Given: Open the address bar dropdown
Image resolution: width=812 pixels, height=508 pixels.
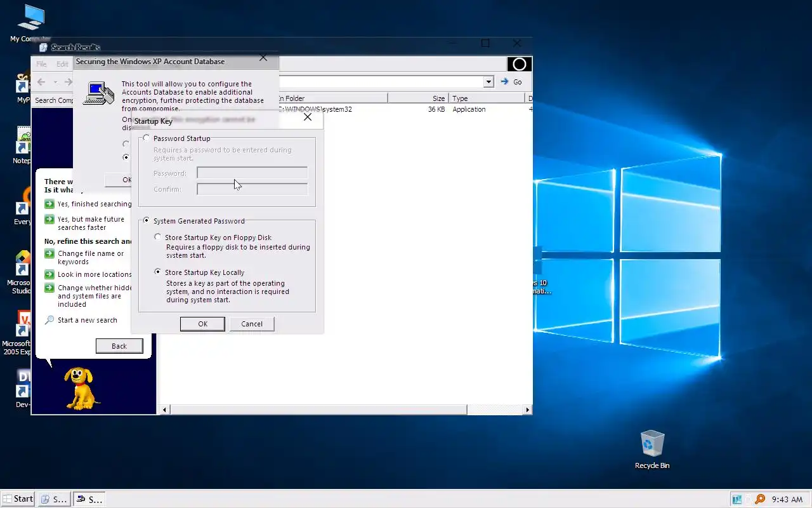Looking at the screenshot, I should click(488, 82).
